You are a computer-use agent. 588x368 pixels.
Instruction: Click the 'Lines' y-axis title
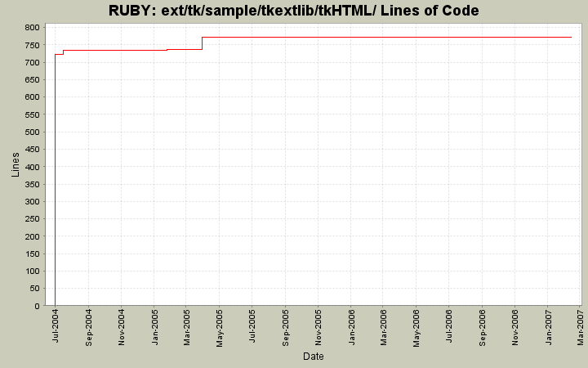click(x=15, y=164)
